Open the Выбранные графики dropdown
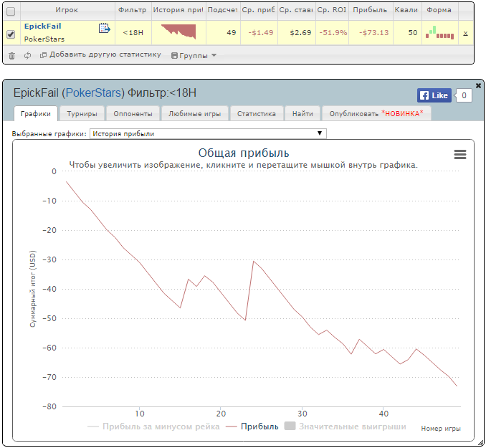Screen dimensions: 486x448 click(x=208, y=133)
